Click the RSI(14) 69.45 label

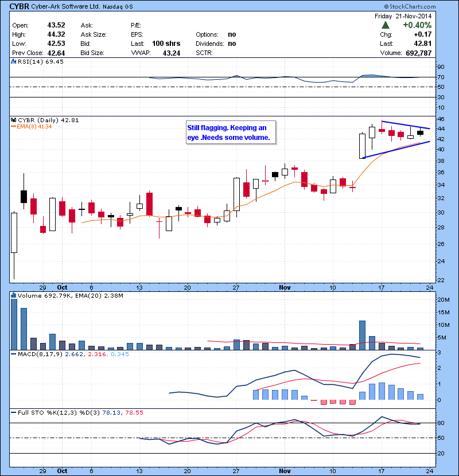click(41, 61)
